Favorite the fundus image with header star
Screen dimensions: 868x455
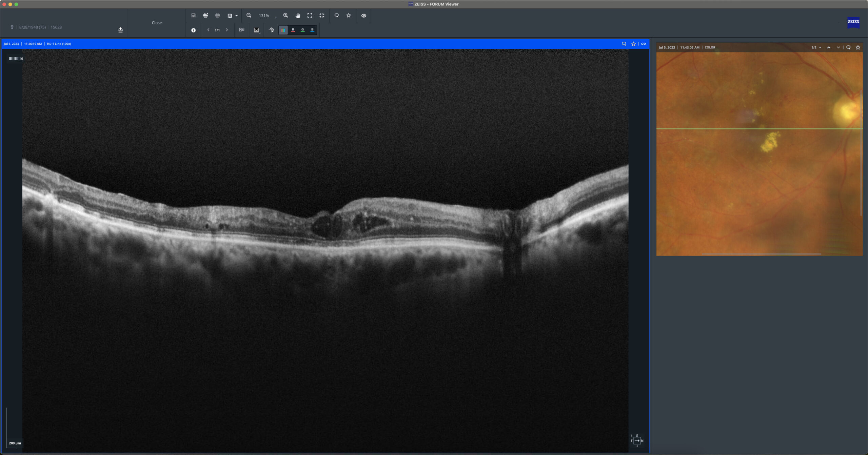point(858,47)
